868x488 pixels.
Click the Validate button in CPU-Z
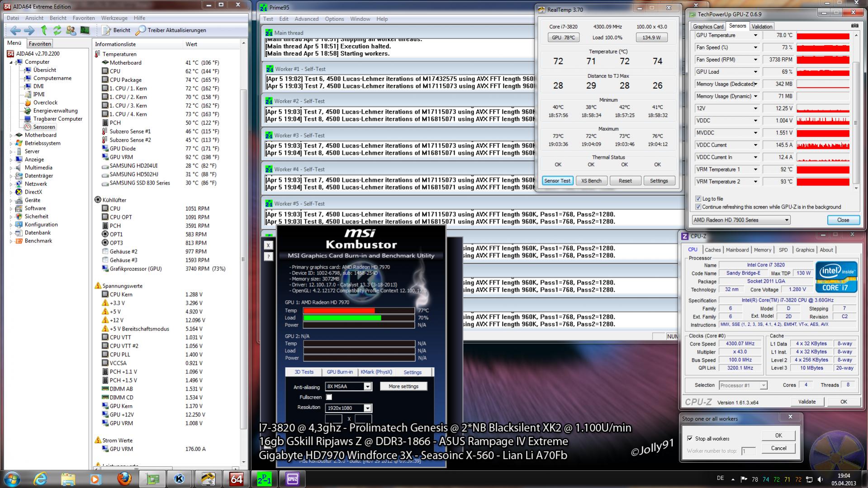[807, 402]
